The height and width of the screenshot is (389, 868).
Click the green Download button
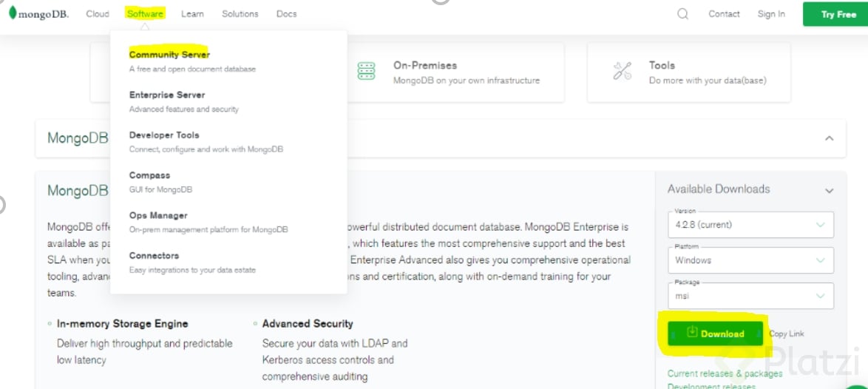click(715, 334)
